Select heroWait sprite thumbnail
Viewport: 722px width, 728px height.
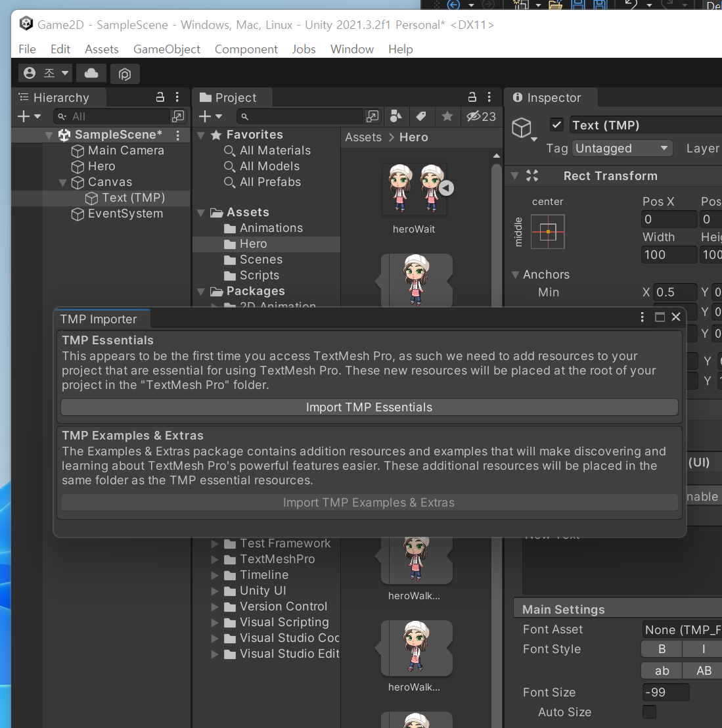pyautogui.click(x=415, y=189)
